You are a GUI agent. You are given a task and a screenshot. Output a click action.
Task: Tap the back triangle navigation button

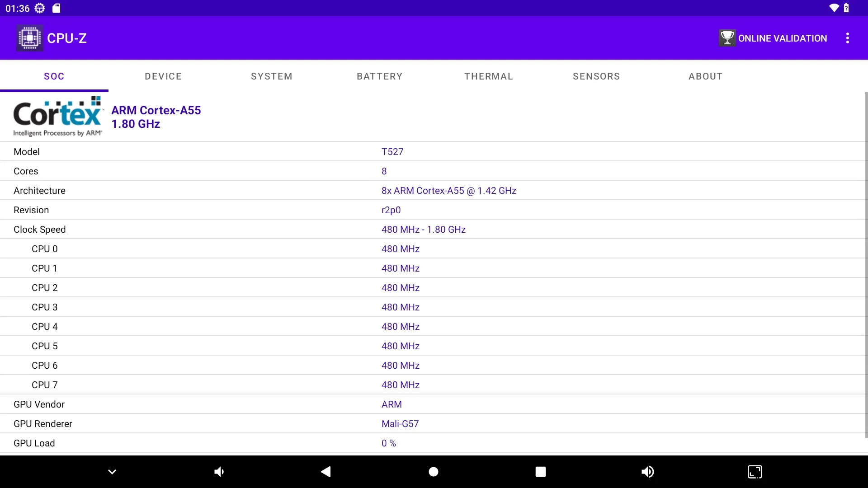click(326, 472)
